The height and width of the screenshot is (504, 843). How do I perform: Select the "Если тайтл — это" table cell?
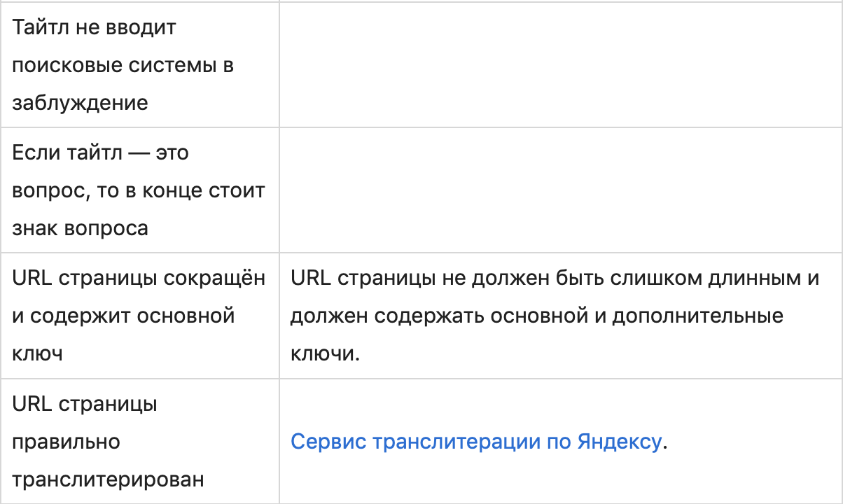(x=140, y=190)
